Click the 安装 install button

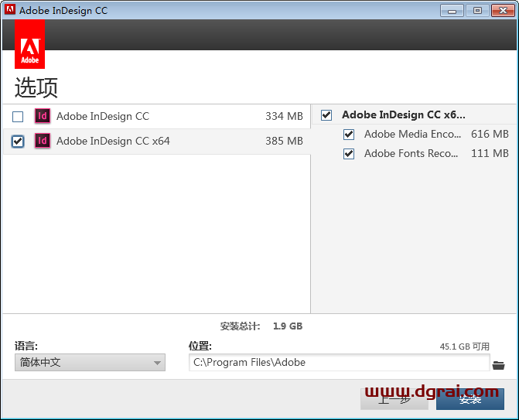(x=470, y=399)
